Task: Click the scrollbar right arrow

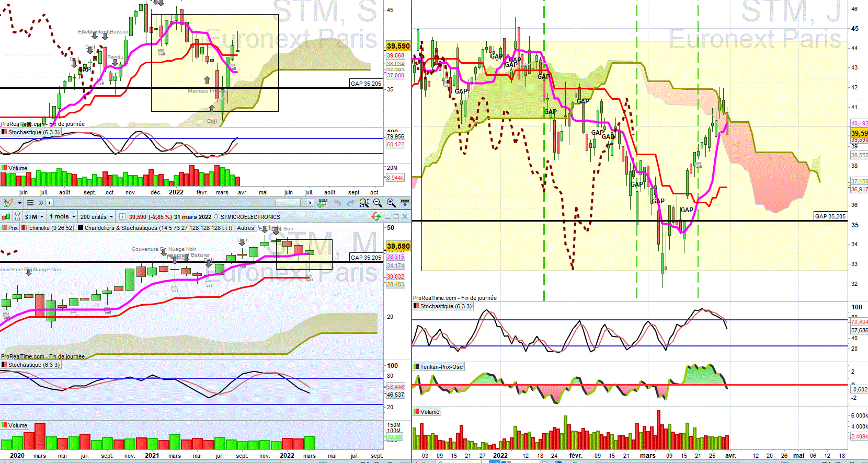Action: coord(310,203)
